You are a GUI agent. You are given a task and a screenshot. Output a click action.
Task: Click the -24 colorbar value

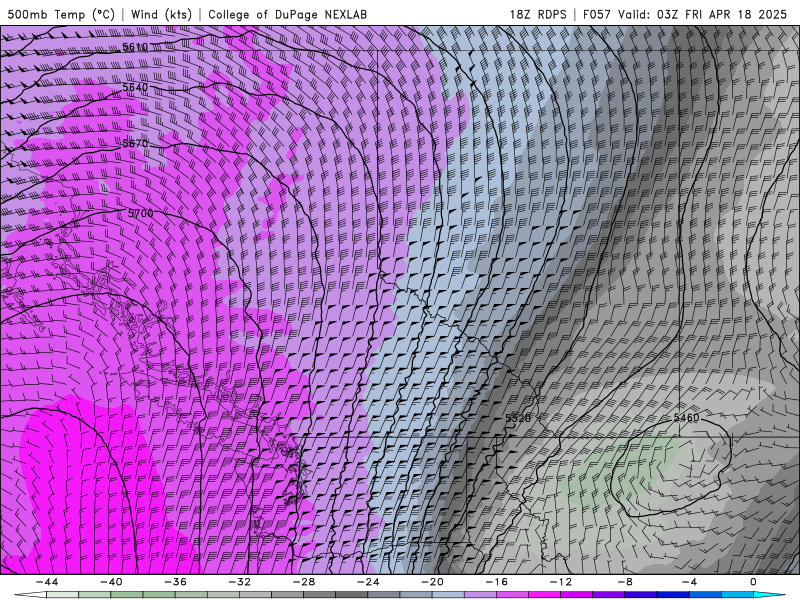(x=368, y=582)
